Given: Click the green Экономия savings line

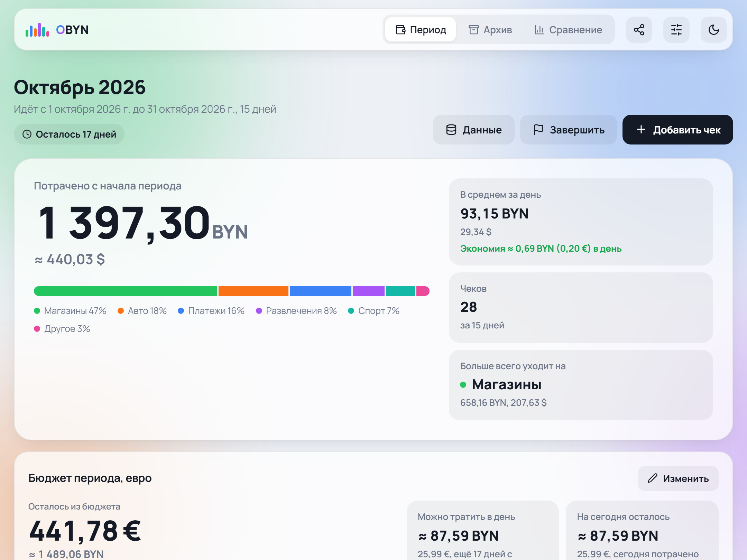Looking at the screenshot, I should [x=541, y=249].
